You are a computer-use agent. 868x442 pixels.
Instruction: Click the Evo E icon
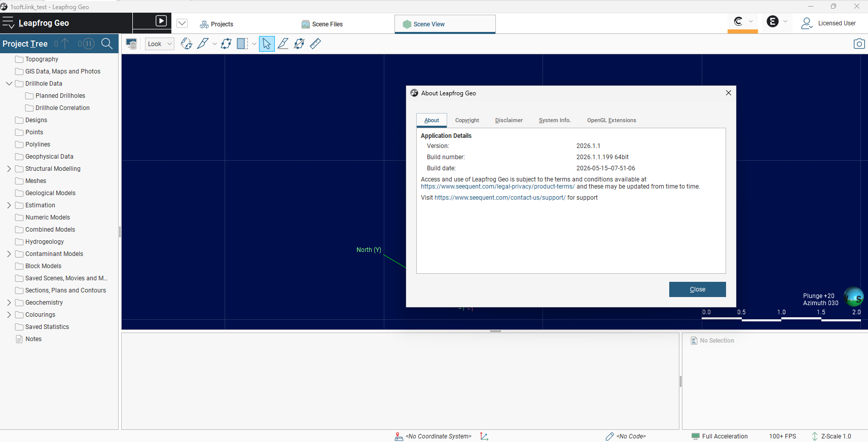[773, 21]
